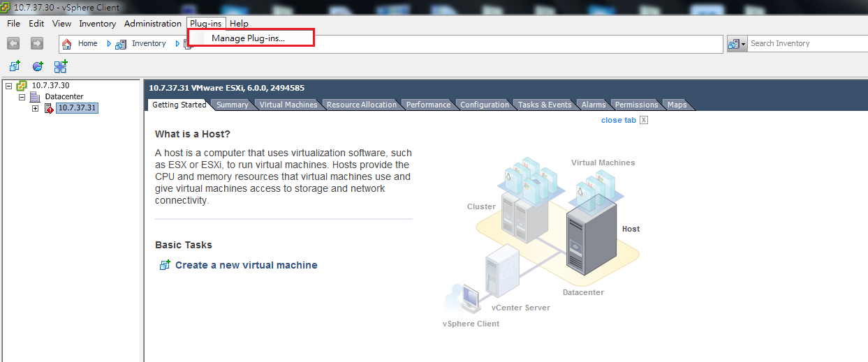
Task: Expand the 10.7.37.31 host node
Action: (35, 108)
